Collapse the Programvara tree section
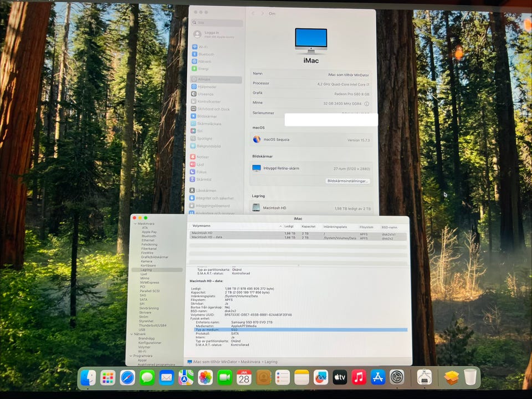 [x=131, y=356]
